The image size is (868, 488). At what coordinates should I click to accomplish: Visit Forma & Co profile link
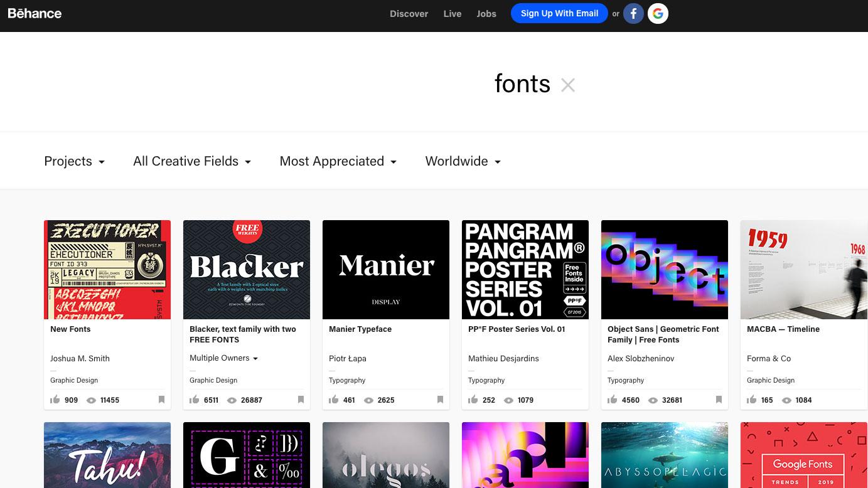coord(769,358)
